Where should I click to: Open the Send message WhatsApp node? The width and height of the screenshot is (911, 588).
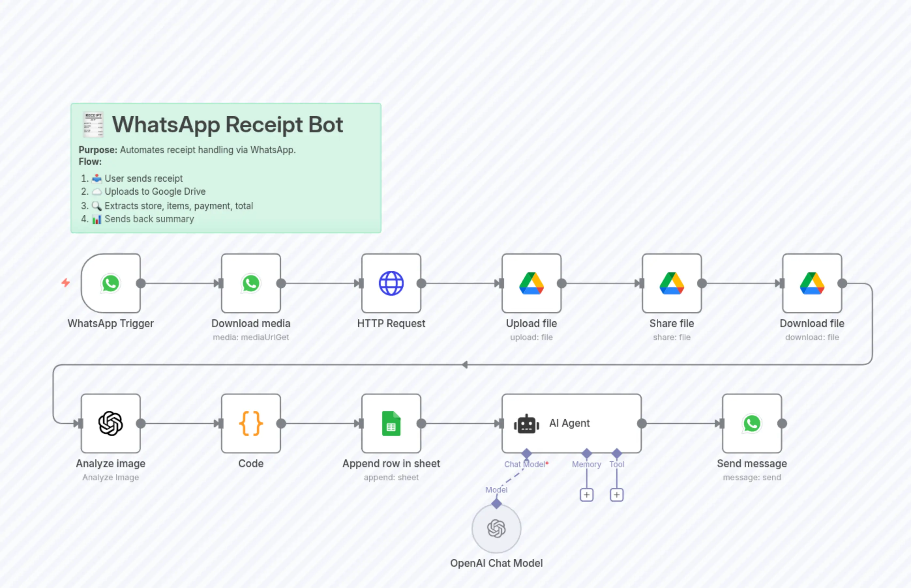(751, 423)
